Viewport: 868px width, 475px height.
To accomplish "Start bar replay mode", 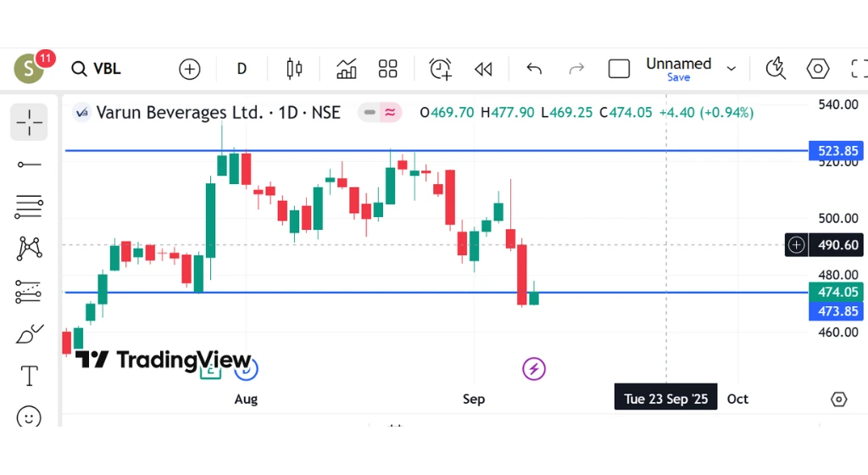I will pos(483,69).
